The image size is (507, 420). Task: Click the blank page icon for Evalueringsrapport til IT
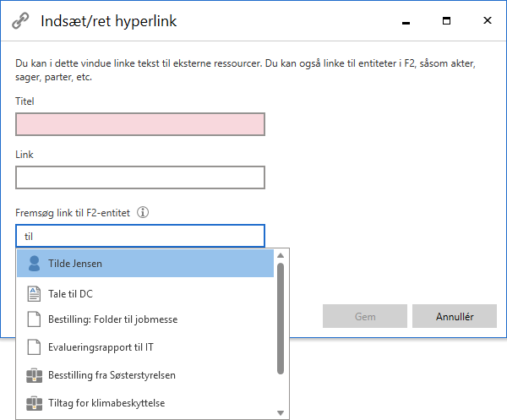(x=34, y=347)
